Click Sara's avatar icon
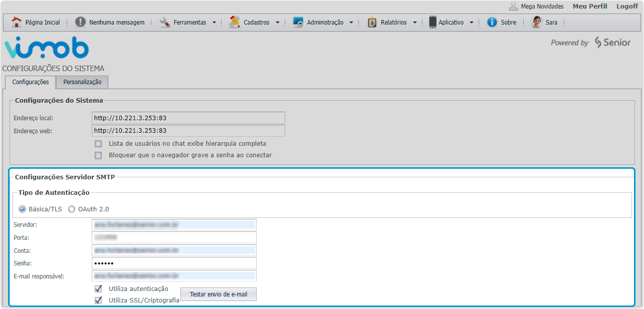644x309 pixels. click(x=536, y=22)
